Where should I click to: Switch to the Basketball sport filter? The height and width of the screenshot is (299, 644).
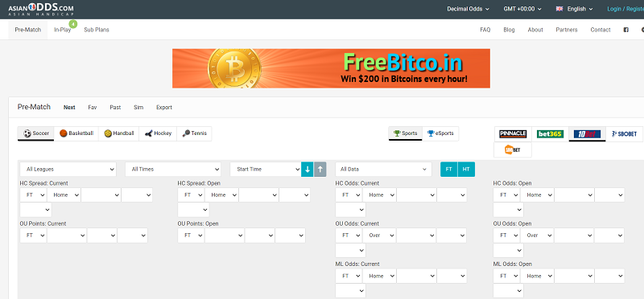[76, 133]
